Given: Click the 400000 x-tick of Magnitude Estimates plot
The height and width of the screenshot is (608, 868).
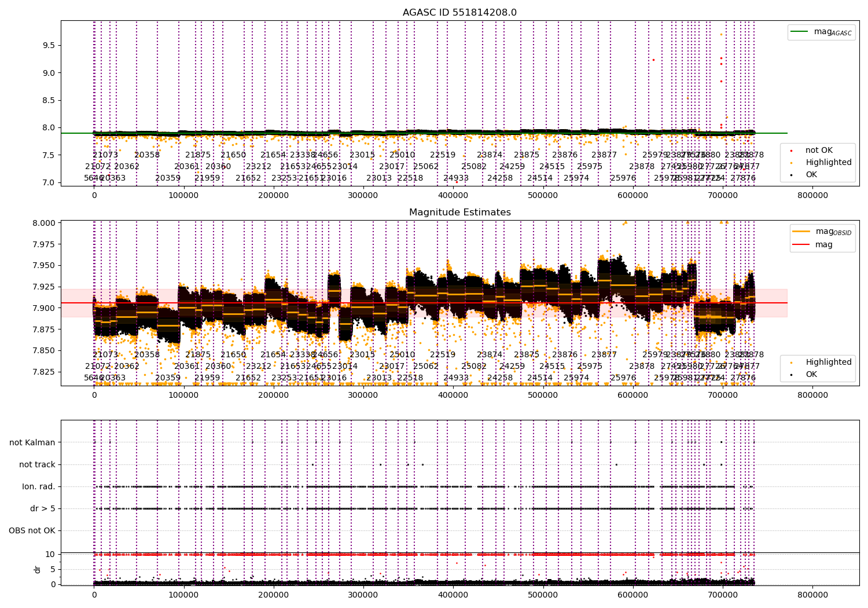Looking at the screenshot, I should pos(453,395).
